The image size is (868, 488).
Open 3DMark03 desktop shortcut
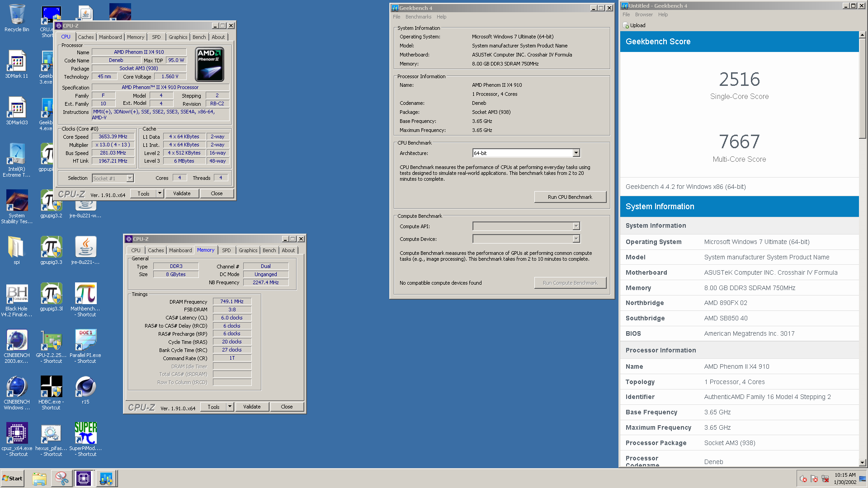point(17,111)
